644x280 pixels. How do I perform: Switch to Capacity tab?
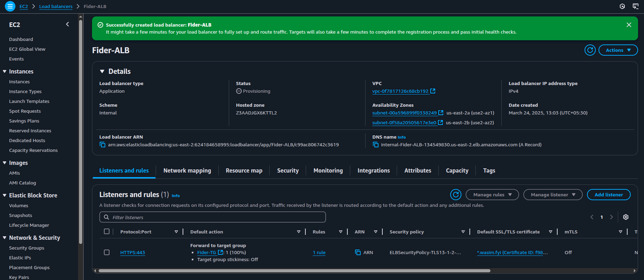click(457, 170)
